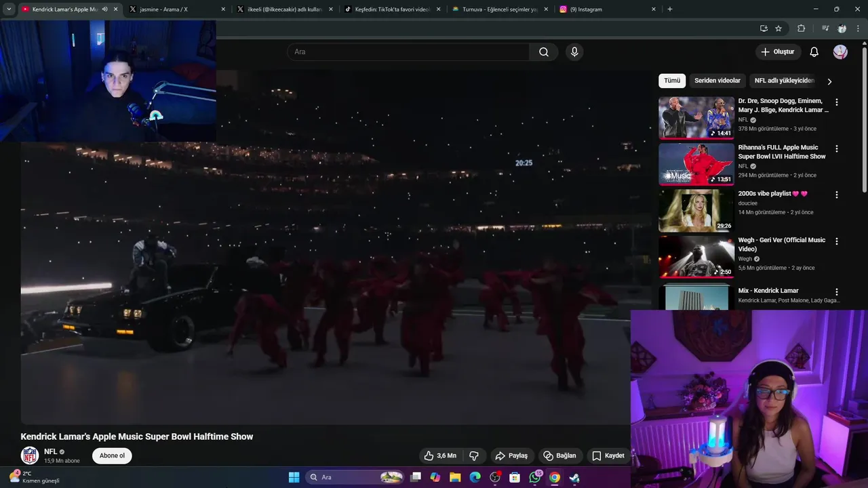Show more filter chips with right arrow

829,81
